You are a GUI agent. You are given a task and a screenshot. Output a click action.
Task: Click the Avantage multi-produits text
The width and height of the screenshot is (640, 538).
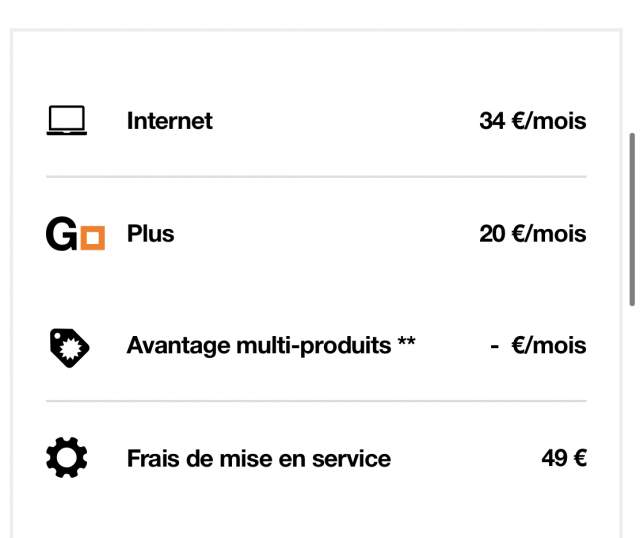(x=258, y=346)
